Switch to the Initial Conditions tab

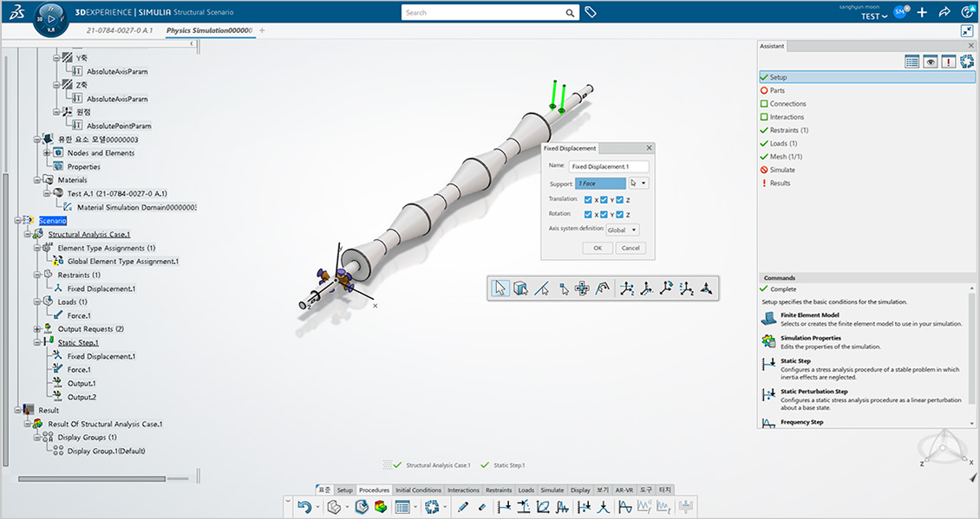pyautogui.click(x=418, y=490)
